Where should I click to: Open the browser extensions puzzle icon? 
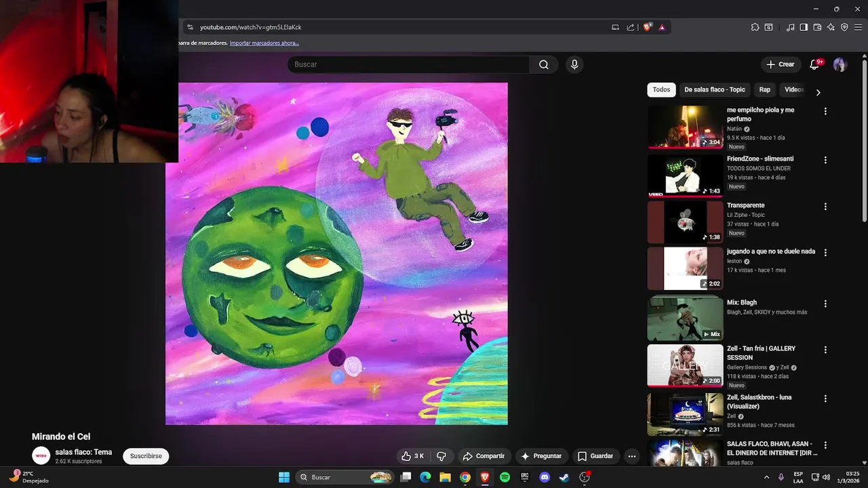(755, 27)
